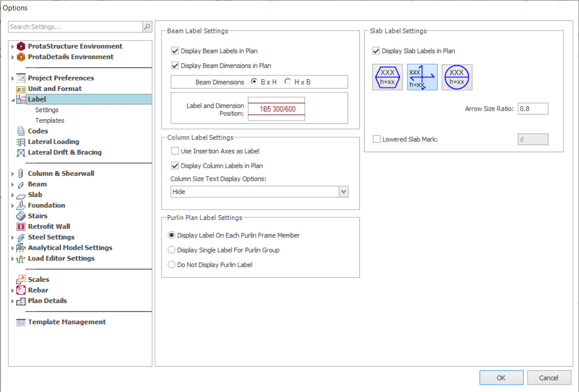Click the Search Settings input field
Screen dimensions: 579x392
point(75,27)
